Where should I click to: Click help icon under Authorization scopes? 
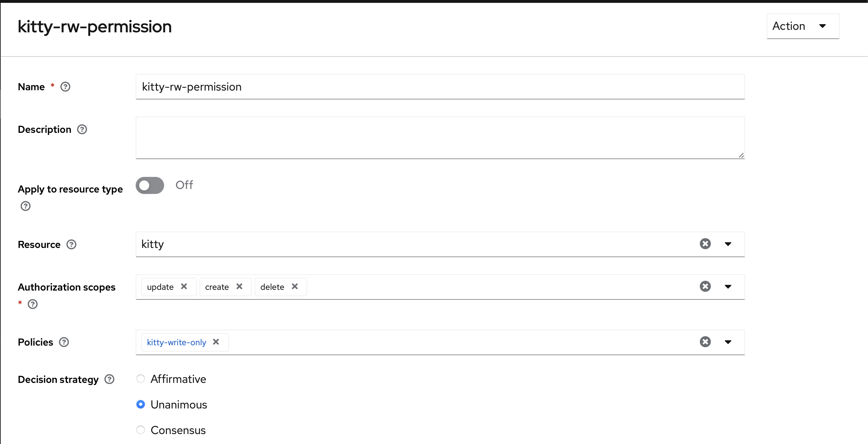(x=33, y=304)
